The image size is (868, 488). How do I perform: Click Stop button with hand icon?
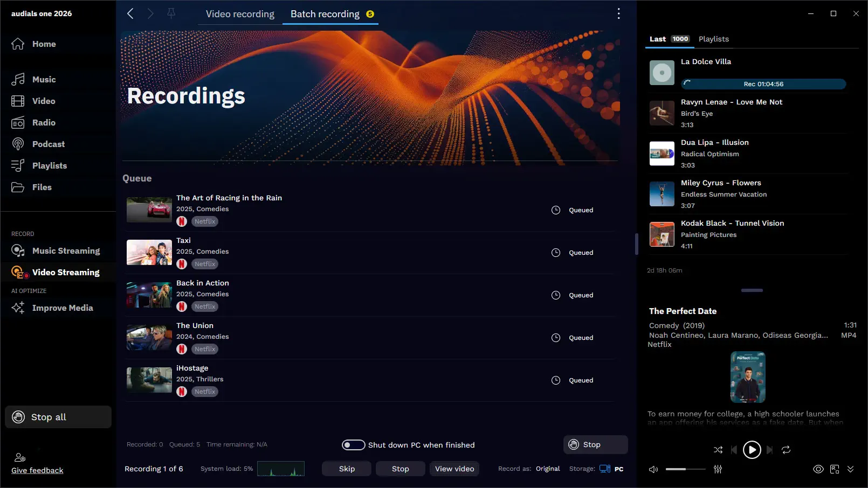point(595,444)
